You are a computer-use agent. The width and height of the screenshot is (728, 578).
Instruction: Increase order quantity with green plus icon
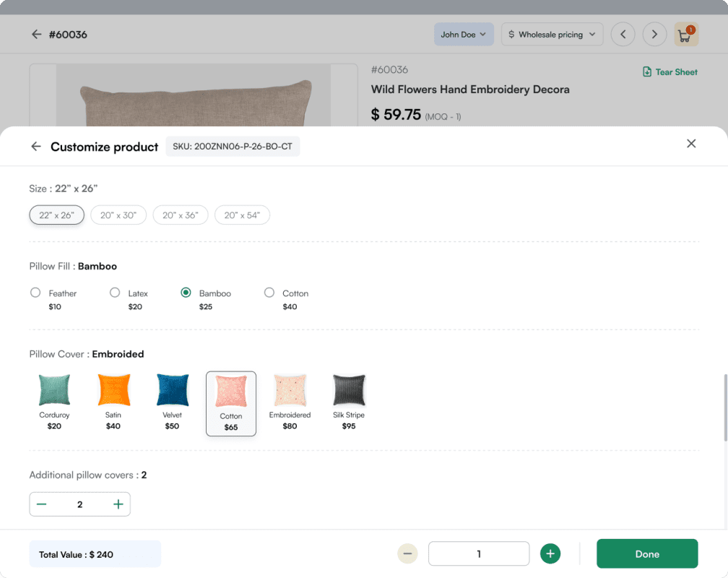[x=550, y=553]
